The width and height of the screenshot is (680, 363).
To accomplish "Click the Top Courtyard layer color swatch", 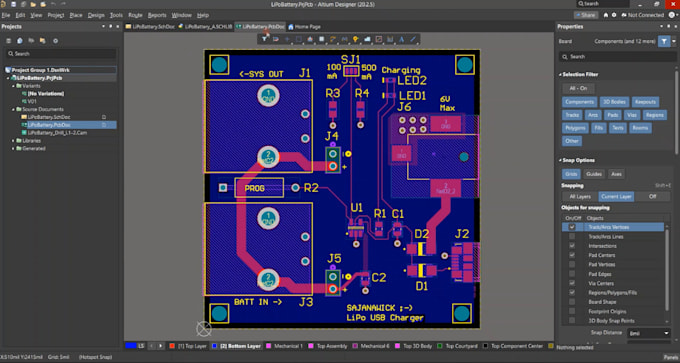I will (439, 346).
